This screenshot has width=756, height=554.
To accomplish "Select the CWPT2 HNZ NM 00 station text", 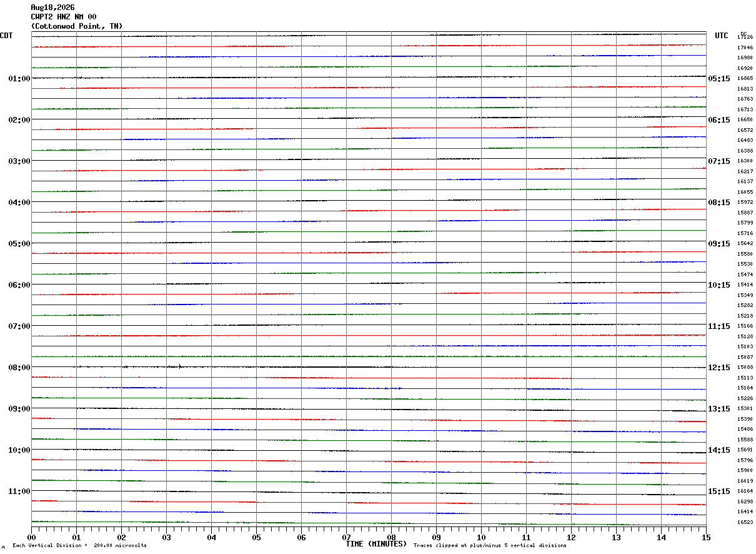I will (x=64, y=17).
